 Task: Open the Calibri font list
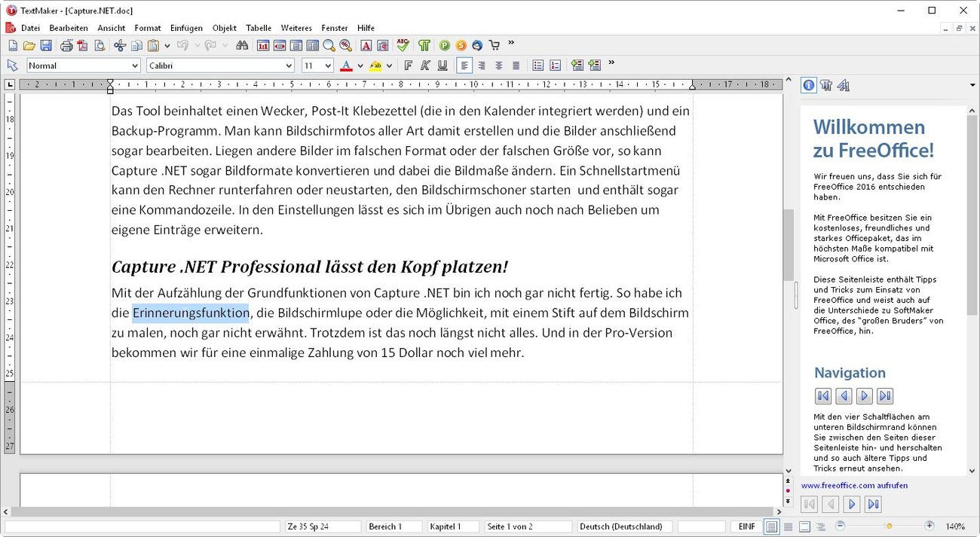[x=290, y=66]
